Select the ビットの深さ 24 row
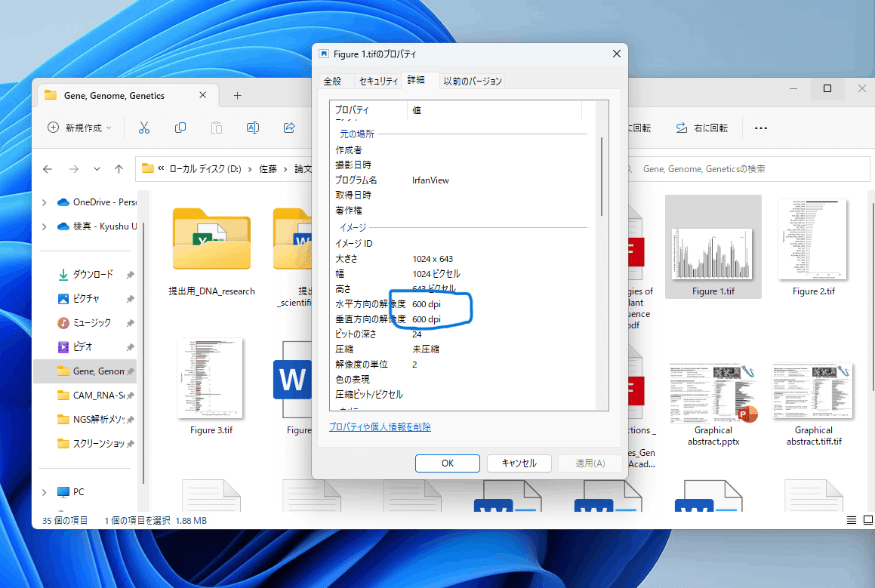 461,334
